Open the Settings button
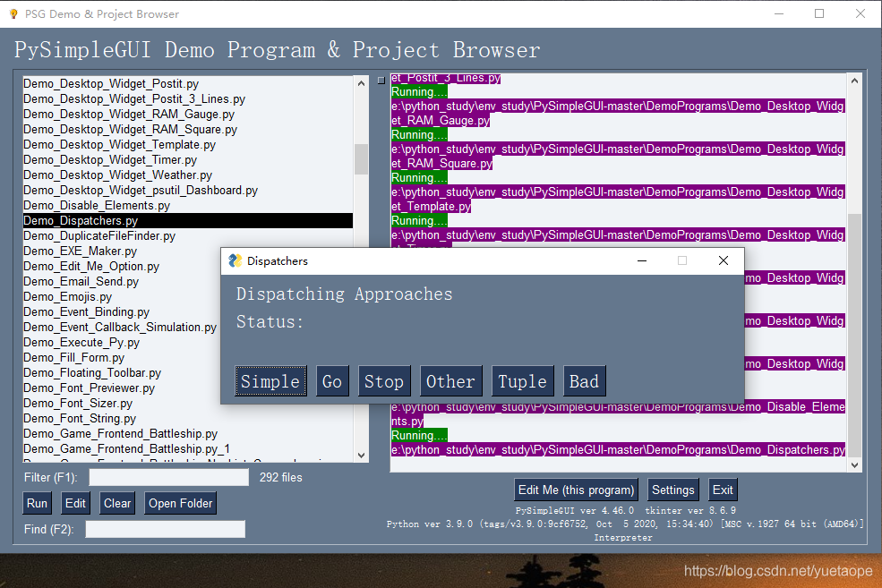The image size is (882, 588). (672, 490)
